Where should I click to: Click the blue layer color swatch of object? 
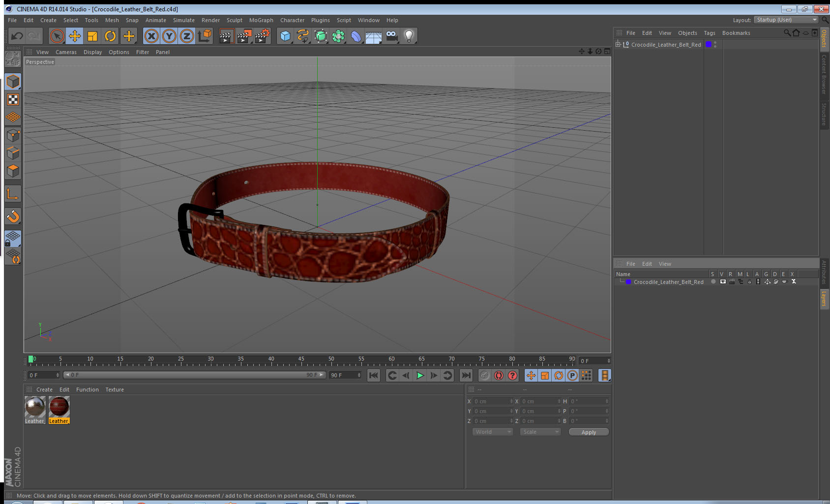coord(709,44)
